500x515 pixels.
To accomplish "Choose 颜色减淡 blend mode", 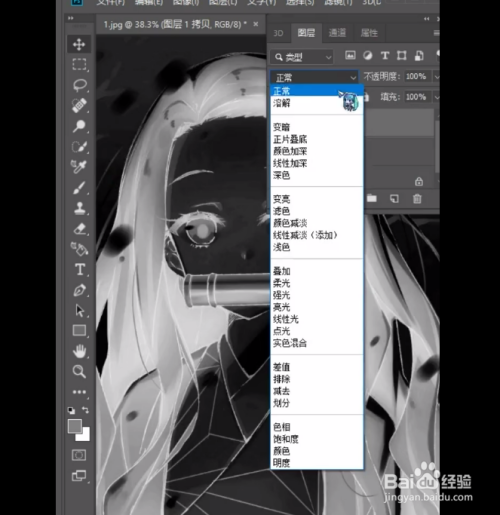I will point(317,223).
